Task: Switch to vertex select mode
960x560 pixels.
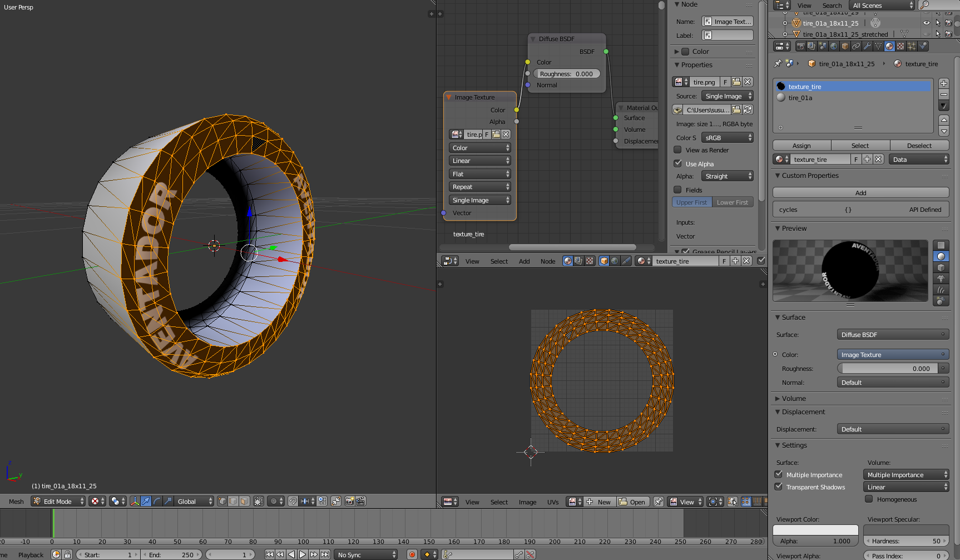Action: [x=222, y=501]
